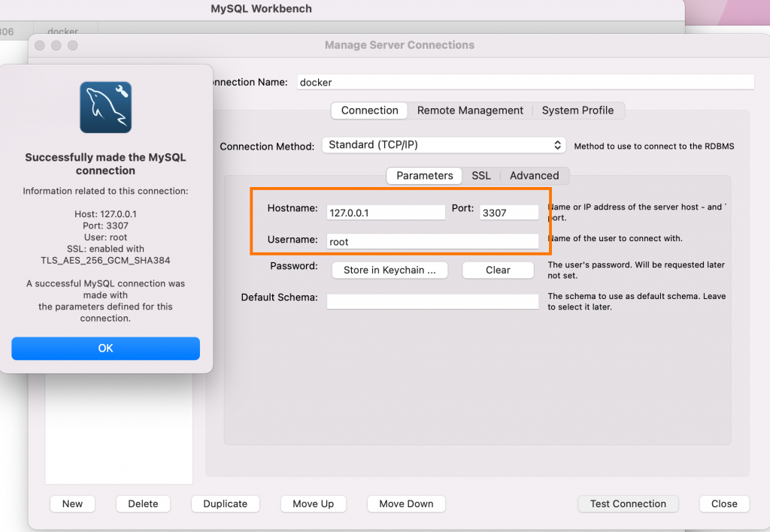Click the 'TLS_AES_256_GCM_SHA384' text

pos(105,261)
